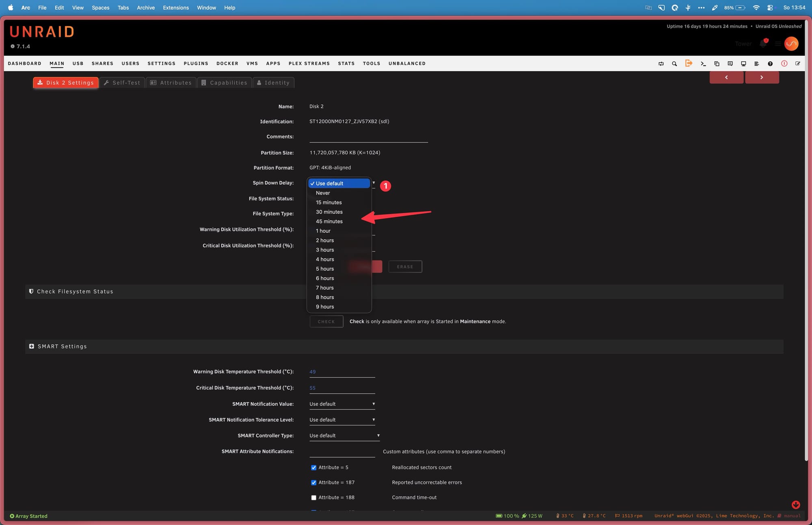Click the system log lines icon
812x525 pixels.
pos(756,64)
